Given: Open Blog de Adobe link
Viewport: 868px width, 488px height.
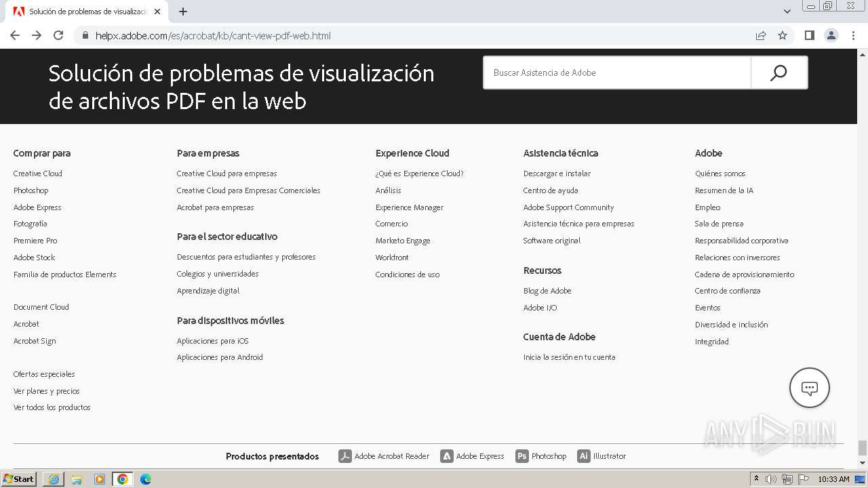Looking at the screenshot, I should tap(547, 291).
